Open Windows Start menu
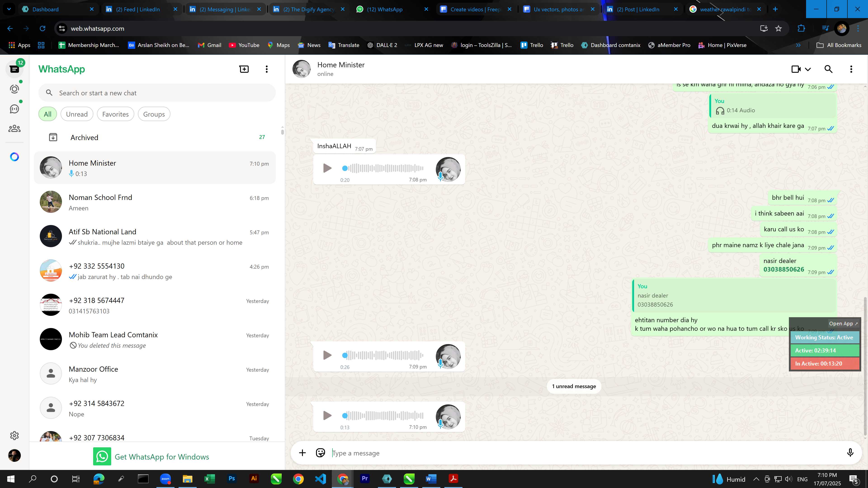Image resolution: width=868 pixels, height=488 pixels. 11,479
